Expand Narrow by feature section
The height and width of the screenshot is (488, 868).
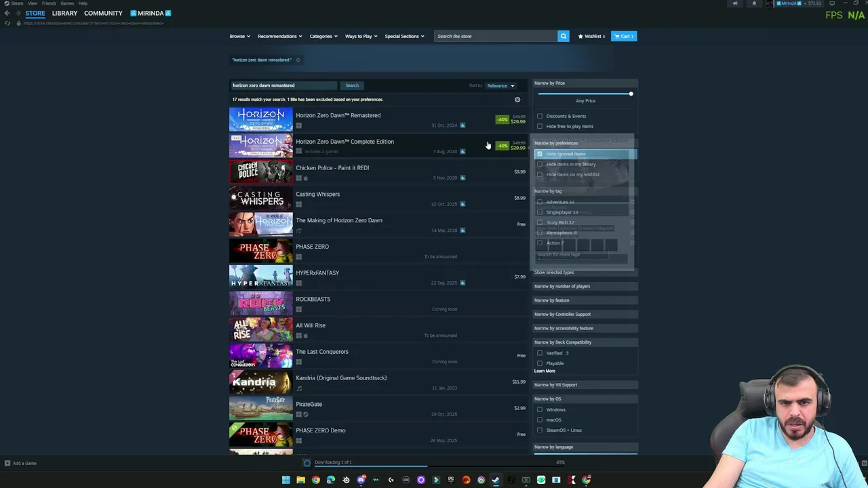(x=585, y=300)
